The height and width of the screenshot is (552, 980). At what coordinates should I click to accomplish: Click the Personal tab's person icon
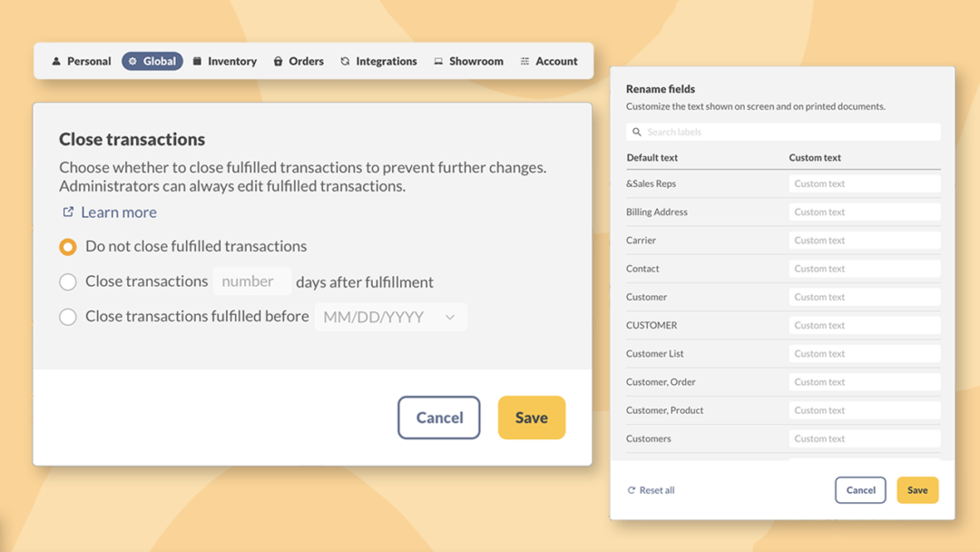(x=55, y=61)
